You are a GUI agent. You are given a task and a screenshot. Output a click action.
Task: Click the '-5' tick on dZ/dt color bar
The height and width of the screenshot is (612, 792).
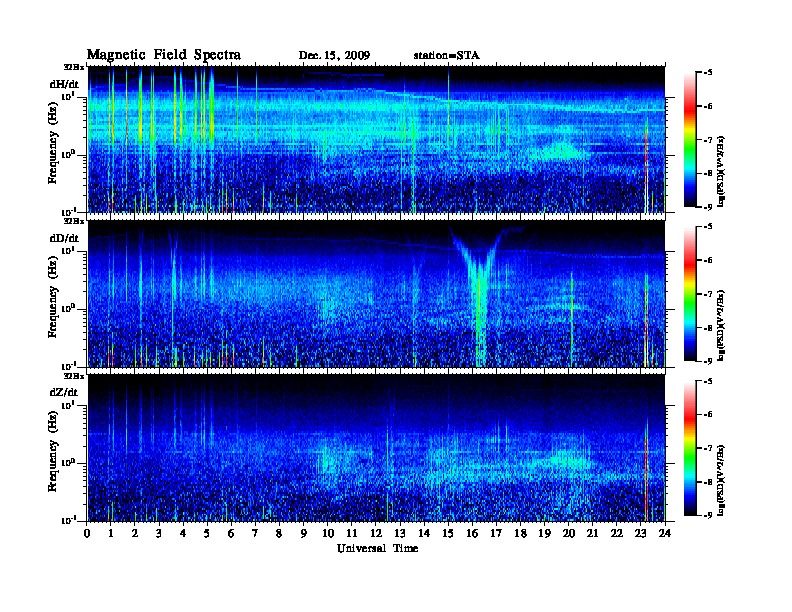point(708,382)
